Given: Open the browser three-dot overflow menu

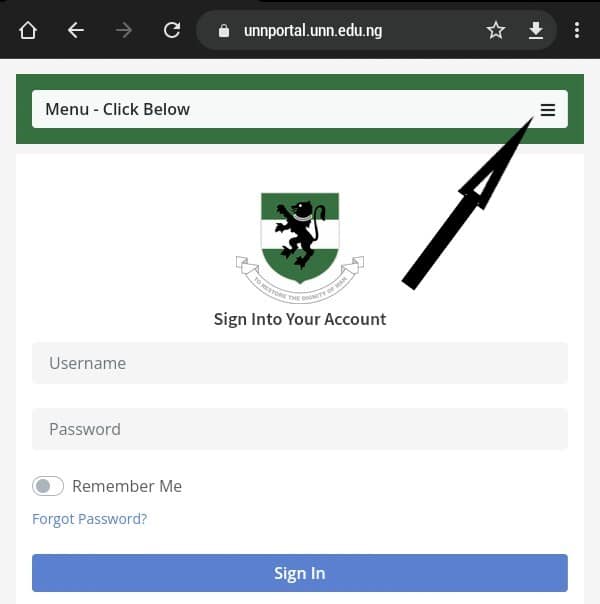Looking at the screenshot, I should (x=577, y=30).
